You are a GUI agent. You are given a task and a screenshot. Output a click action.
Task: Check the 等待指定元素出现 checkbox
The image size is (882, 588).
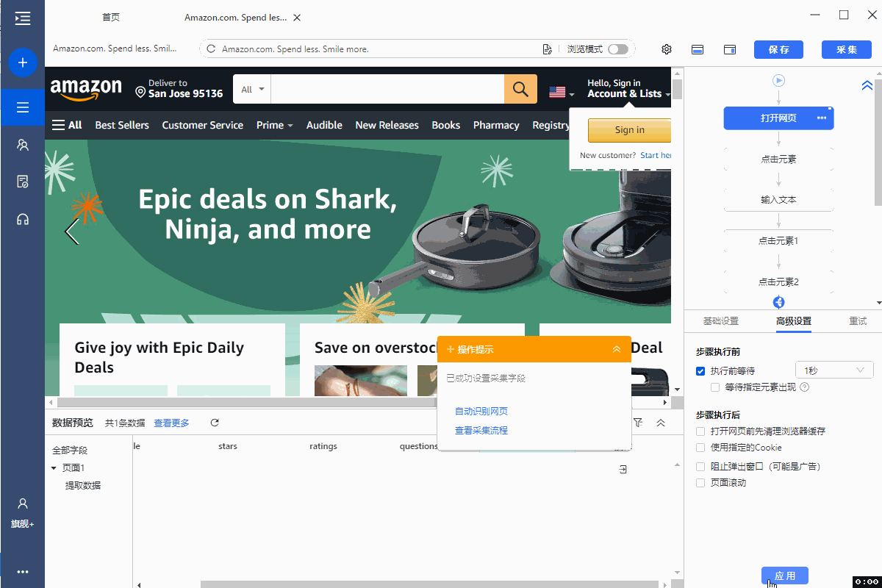click(715, 387)
